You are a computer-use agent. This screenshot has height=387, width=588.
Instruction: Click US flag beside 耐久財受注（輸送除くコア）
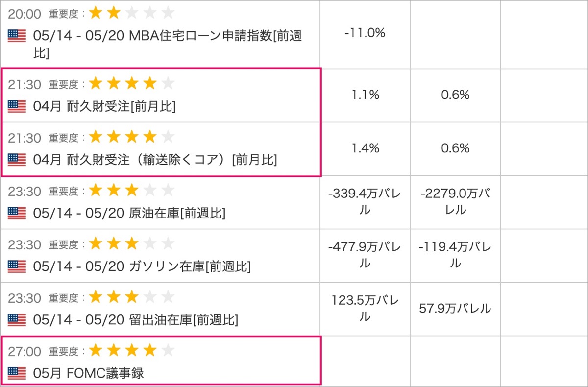tap(17, 159)
